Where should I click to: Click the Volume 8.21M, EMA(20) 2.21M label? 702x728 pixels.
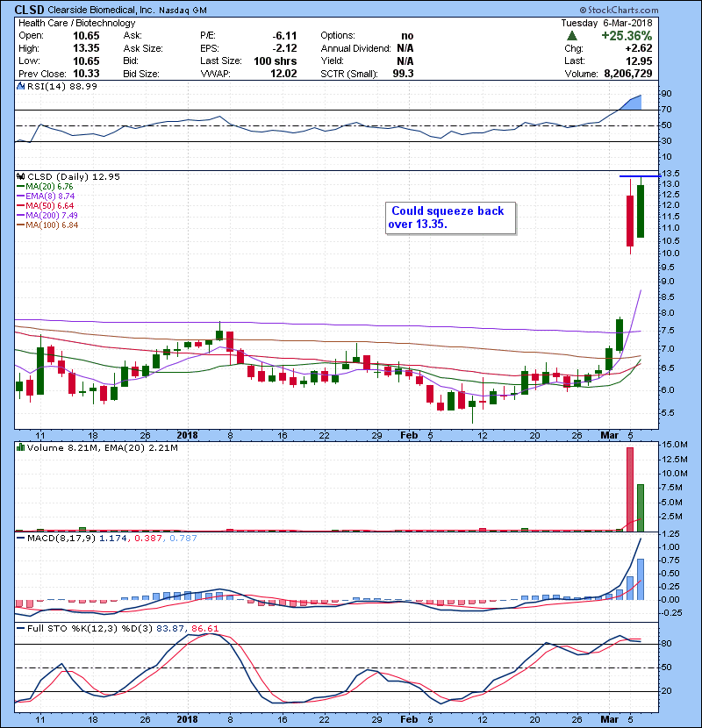(x=102, y=448)
